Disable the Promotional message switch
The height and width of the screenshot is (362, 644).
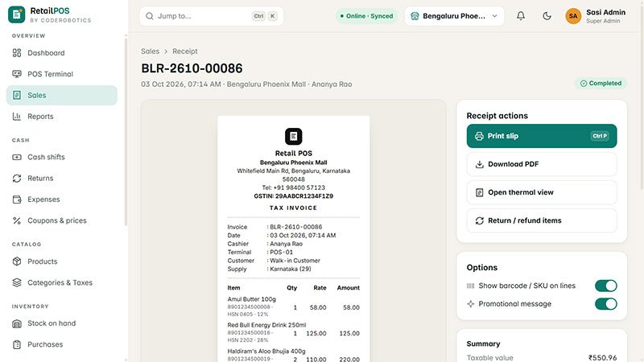tap(606, 304)
